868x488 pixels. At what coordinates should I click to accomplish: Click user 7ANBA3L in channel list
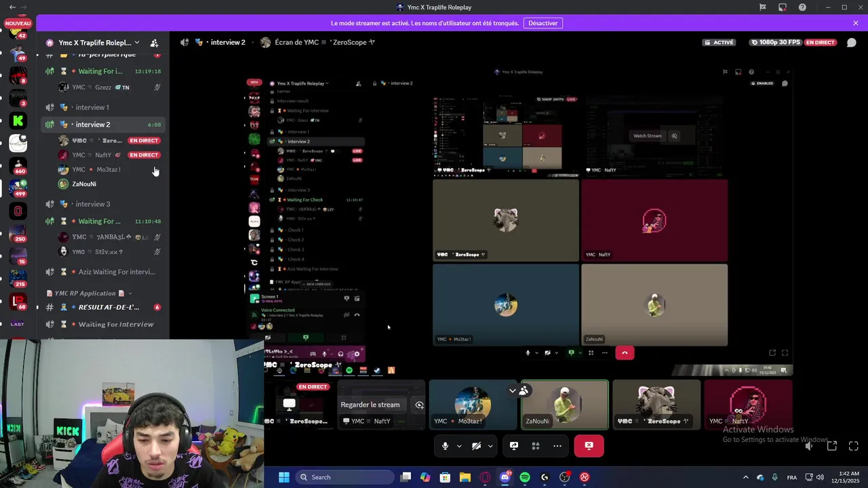click(108, 237)
